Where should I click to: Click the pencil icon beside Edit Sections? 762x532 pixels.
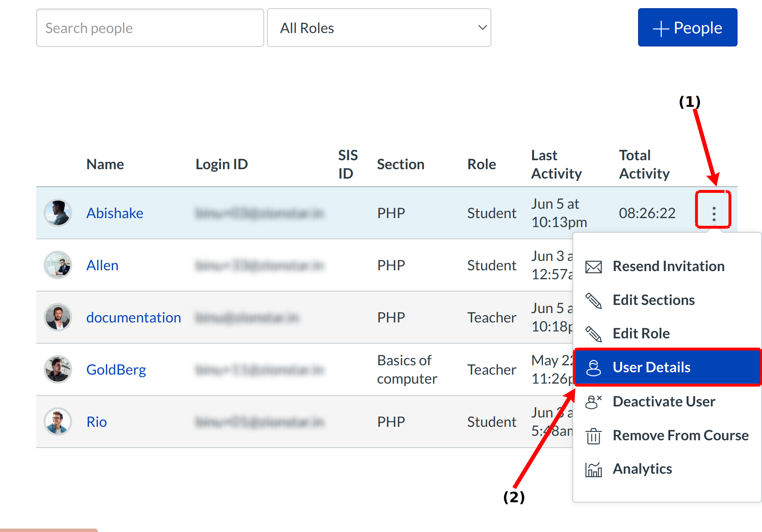coord(593,300)
